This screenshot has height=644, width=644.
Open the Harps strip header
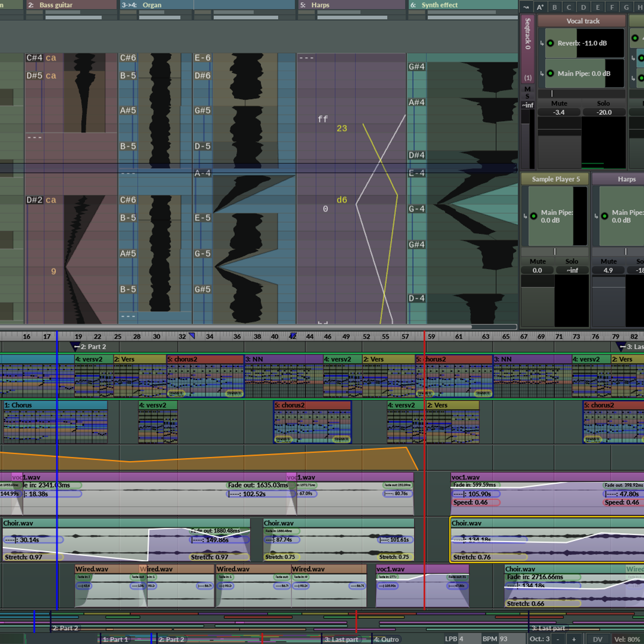[618, 179]
